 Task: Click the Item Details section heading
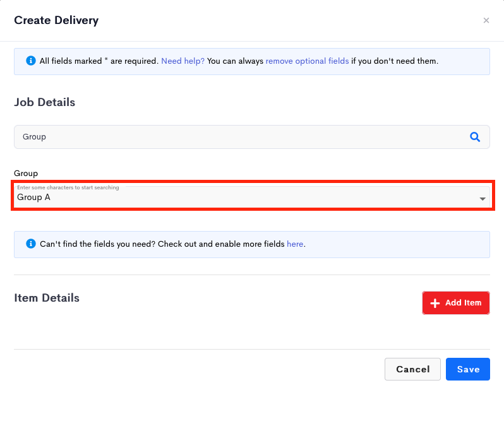point(47,298)
